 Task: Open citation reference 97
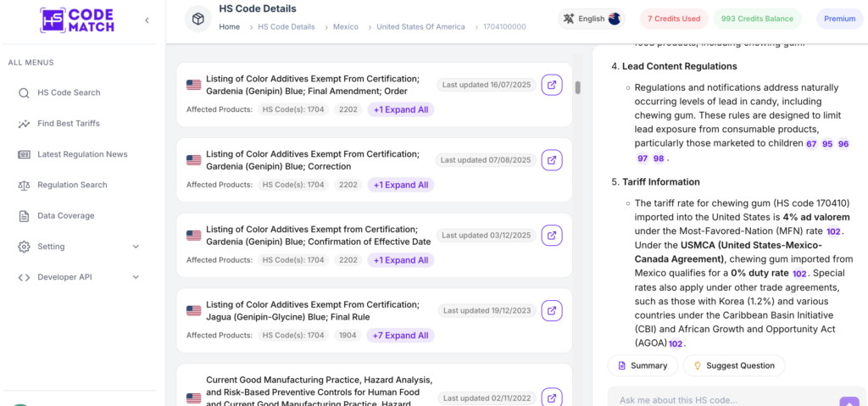pyautogui.click(x=643, y=159)
